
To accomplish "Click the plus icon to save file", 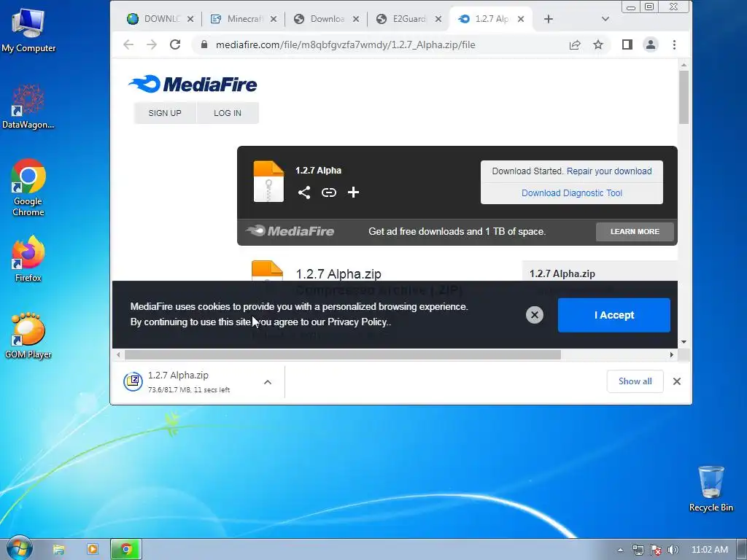I will click(353, 192).
